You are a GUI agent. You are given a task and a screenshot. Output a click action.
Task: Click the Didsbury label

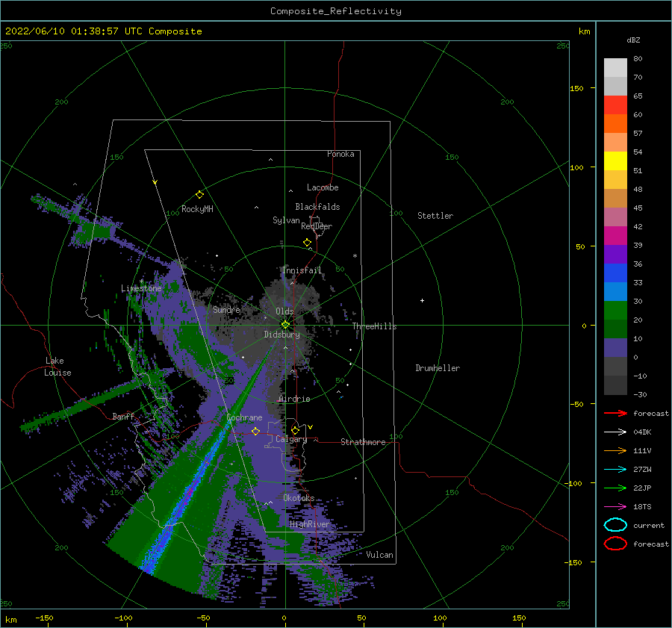tap(282, 335)
